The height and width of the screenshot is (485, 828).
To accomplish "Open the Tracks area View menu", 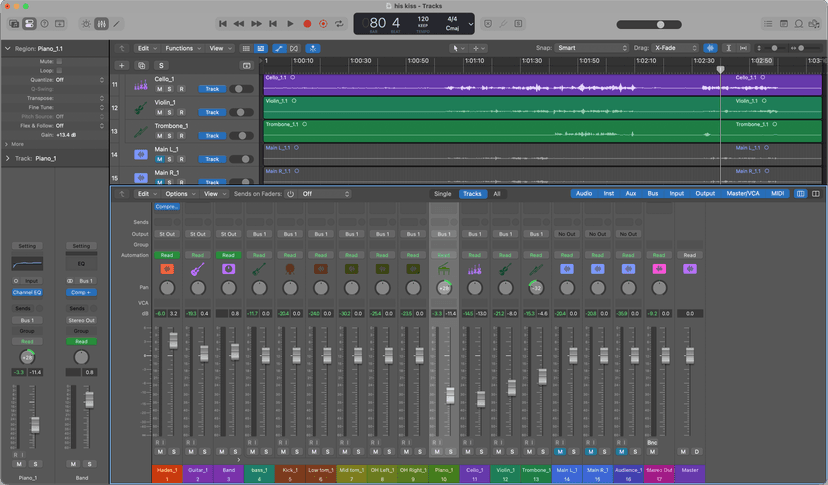I will pos(220,48).
